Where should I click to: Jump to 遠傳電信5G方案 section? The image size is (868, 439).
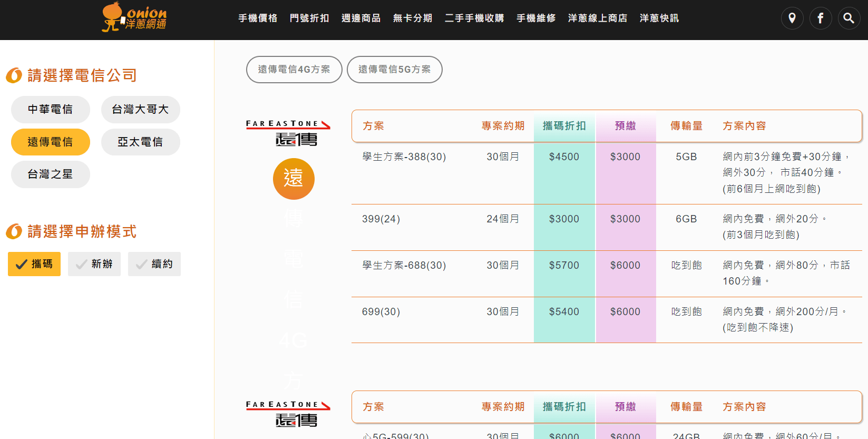(395, 70)
